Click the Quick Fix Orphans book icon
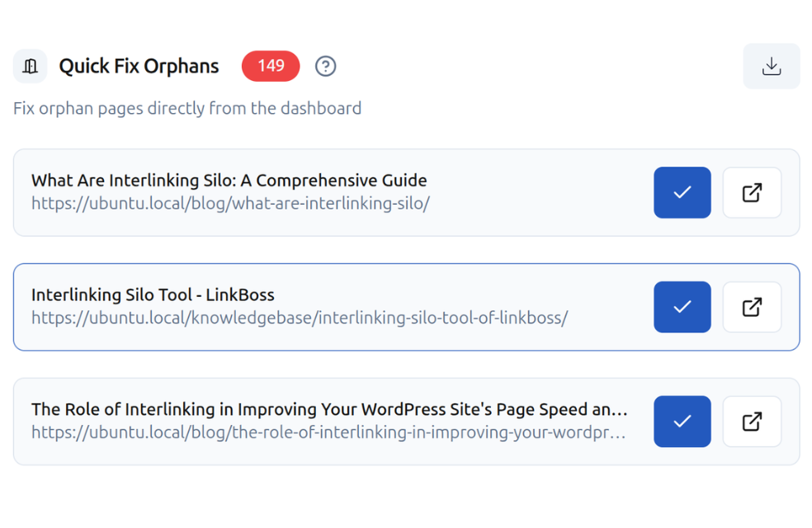This screenshot has width=812, height=528. [30, 66]
